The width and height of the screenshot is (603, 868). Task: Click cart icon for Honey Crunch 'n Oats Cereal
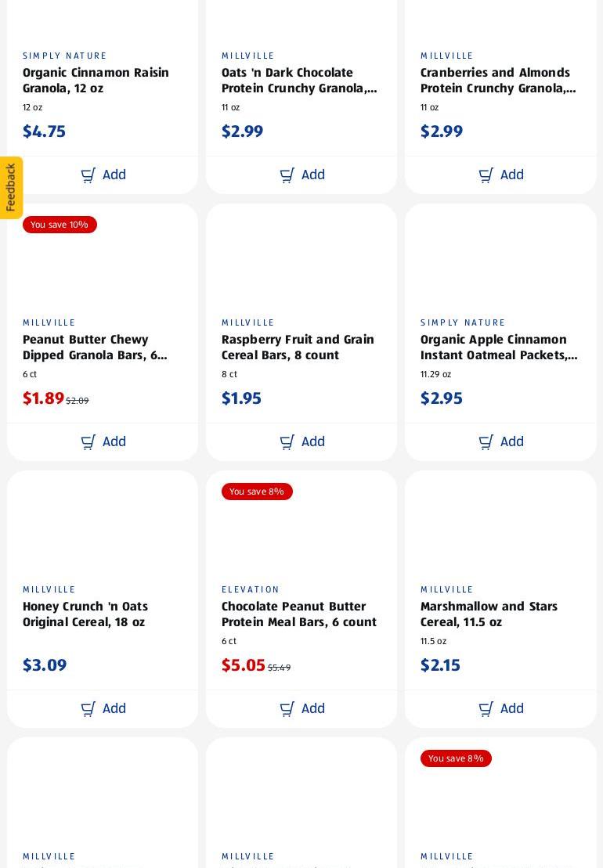(x=88, y=709)
